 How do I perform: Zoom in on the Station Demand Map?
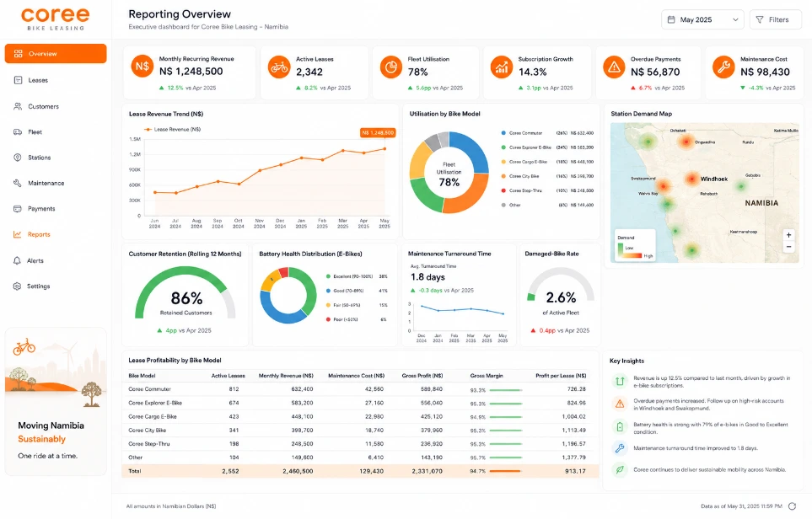coord(788,235)
